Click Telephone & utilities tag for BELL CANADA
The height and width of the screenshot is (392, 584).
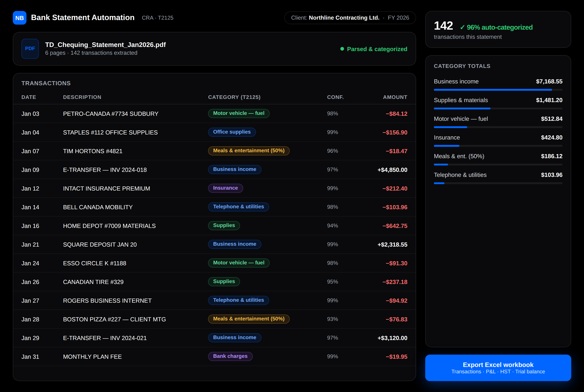(238, 207)
